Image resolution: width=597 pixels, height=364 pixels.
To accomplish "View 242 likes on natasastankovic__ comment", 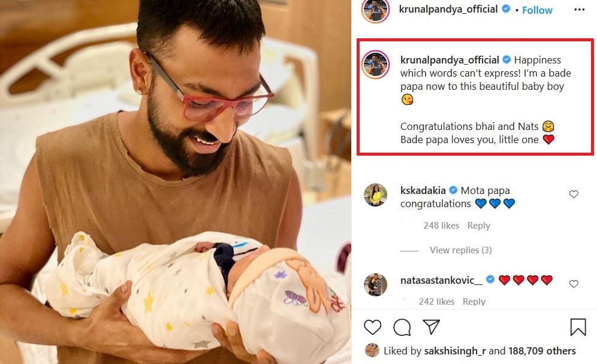I will 437,302.
